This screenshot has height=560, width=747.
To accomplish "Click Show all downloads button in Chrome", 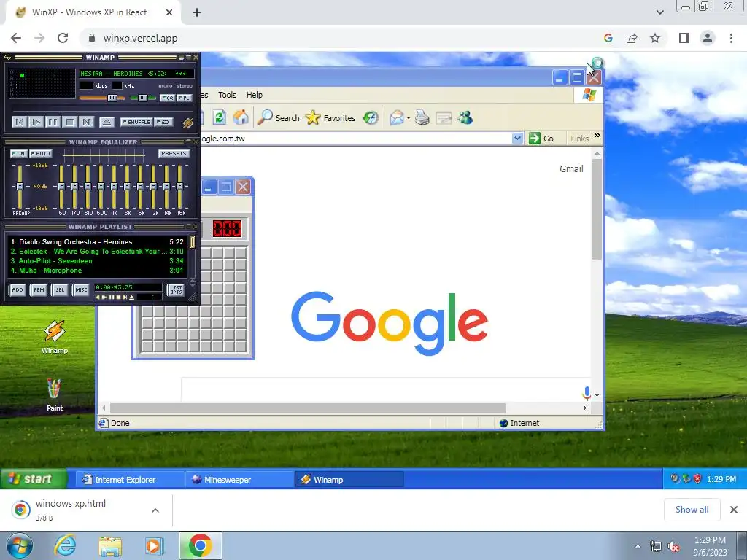I will (x=692, y=510).
